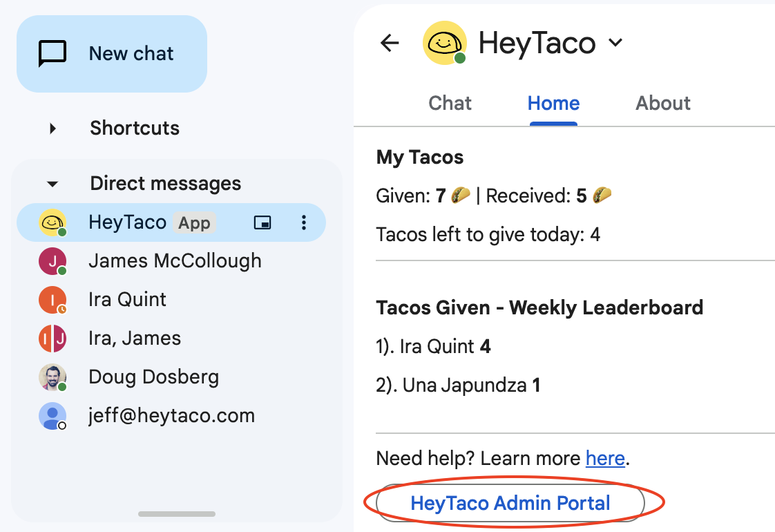The height and width of the screenshot is (532, 775).
Task: Switch to the Chat tab
Action: pos(450,104)
